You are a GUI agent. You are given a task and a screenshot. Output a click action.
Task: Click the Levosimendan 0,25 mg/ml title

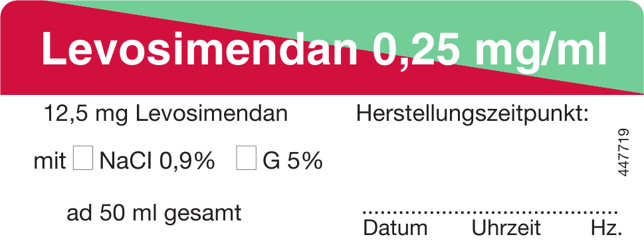pyautogui.click(x=324, y=49)
